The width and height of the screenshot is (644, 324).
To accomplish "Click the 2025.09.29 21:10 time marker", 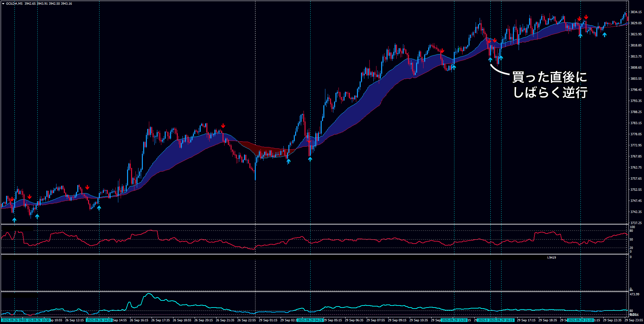I will (x=580, y=320).
